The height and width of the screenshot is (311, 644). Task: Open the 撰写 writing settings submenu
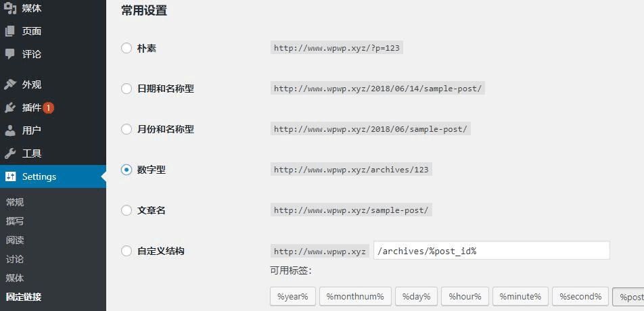pyautogui.click(x=15, y=221)
